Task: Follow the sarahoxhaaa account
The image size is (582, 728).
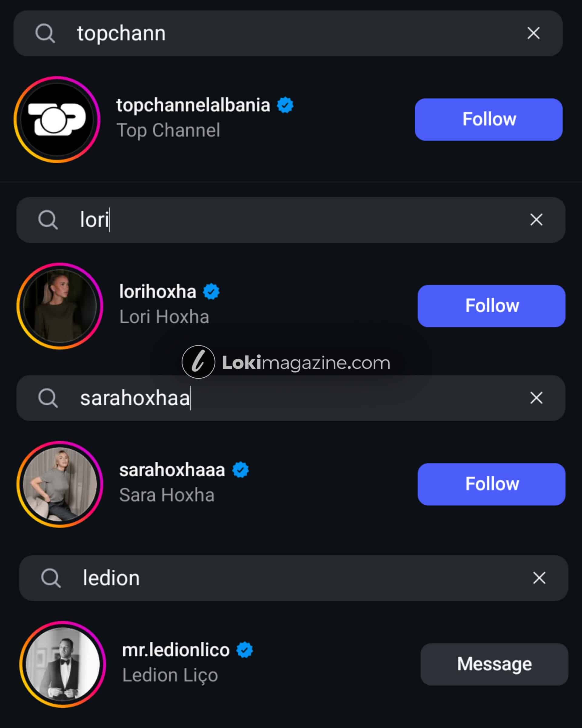Action: pyautogui.click(x=491, y=484)
